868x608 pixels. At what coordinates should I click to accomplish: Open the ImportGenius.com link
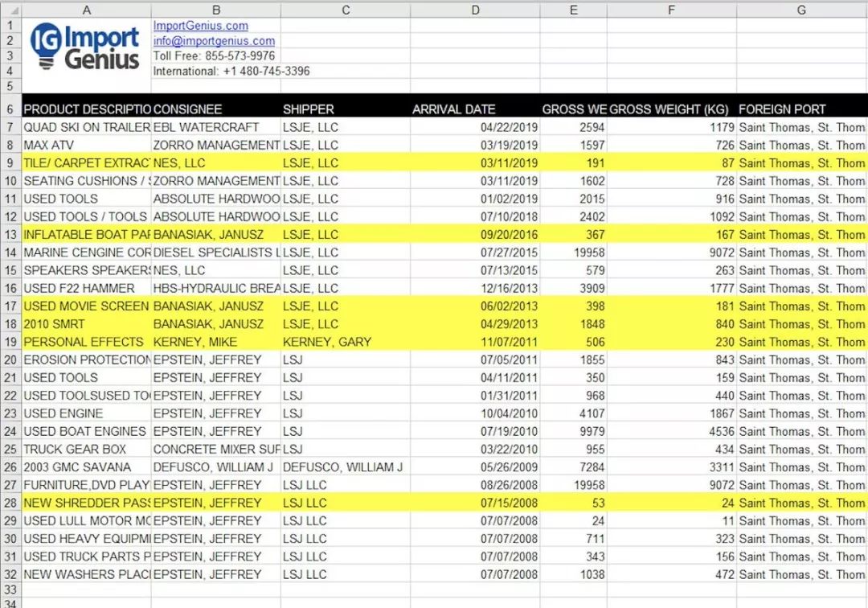pos(200,26)
